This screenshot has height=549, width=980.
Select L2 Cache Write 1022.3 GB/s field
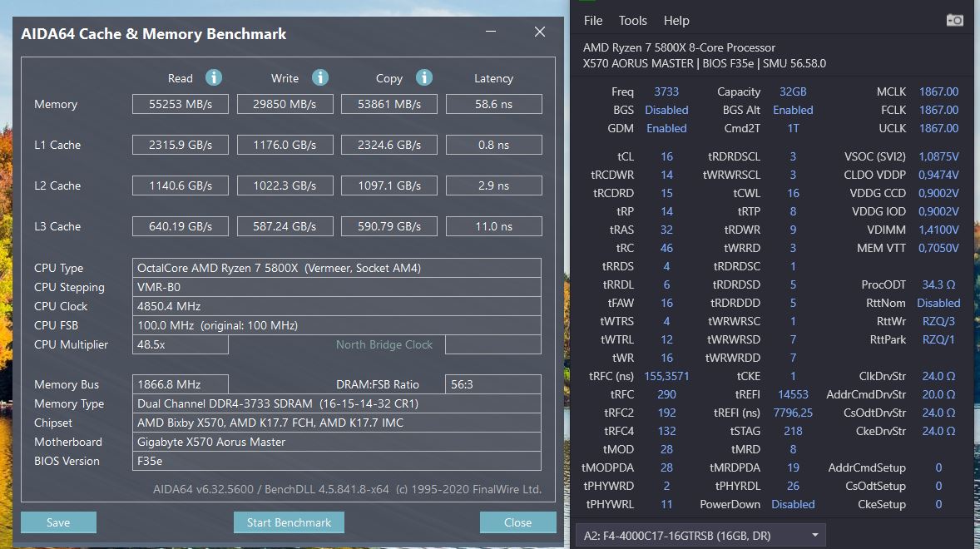click(285, 185)
